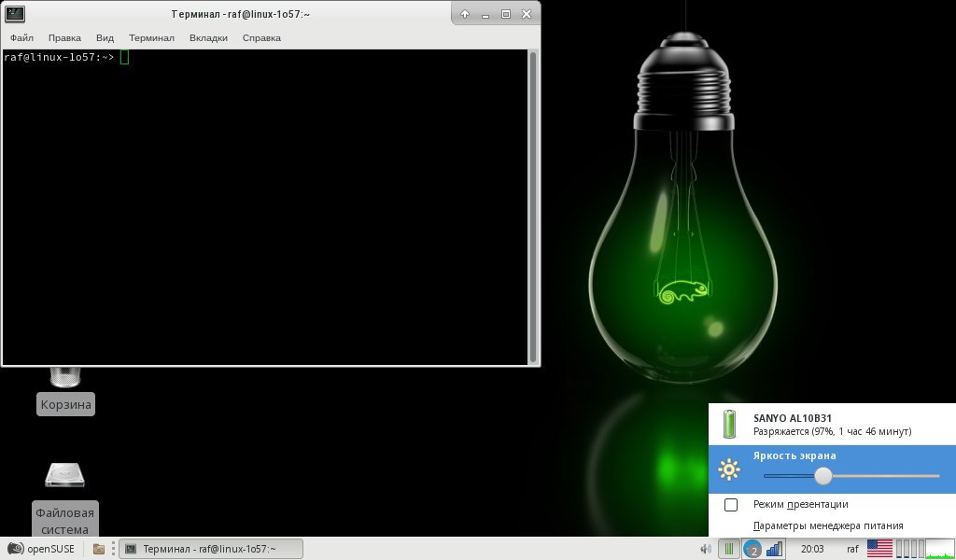Click the battery power manager tray icon
The width and height of the screenshot is (956, 560).
[728, 549]
